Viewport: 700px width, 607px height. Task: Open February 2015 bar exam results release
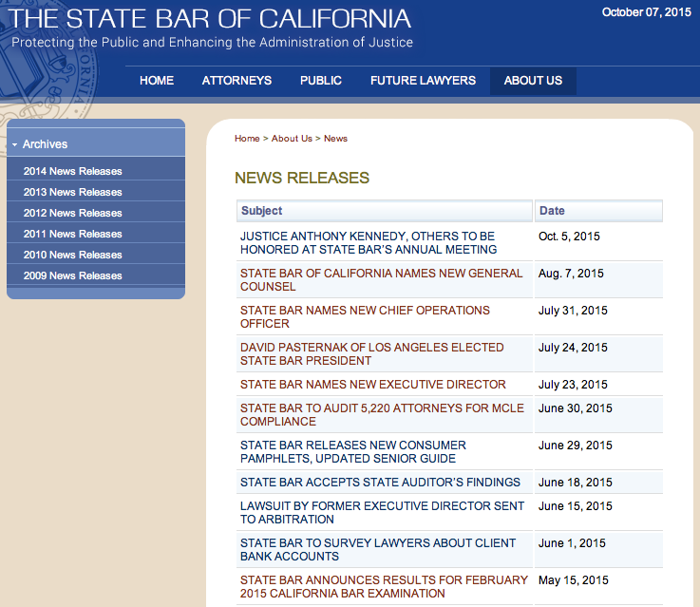384,586
